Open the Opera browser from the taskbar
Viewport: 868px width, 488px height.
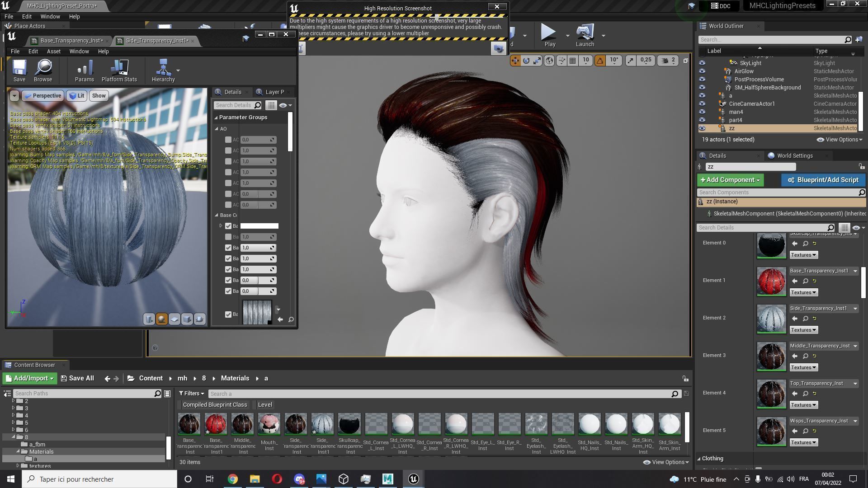(277, 479)
